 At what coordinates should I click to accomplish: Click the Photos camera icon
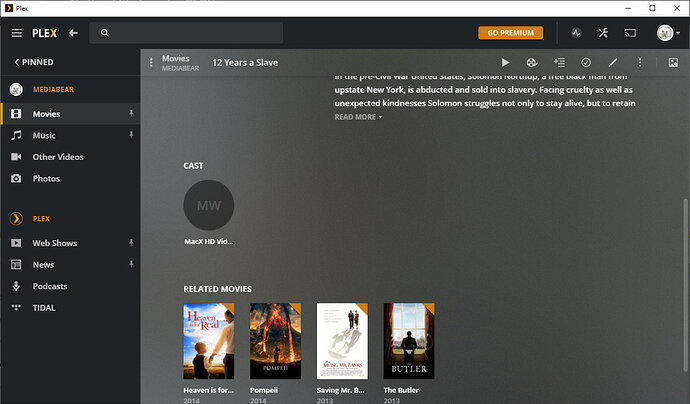16,178
